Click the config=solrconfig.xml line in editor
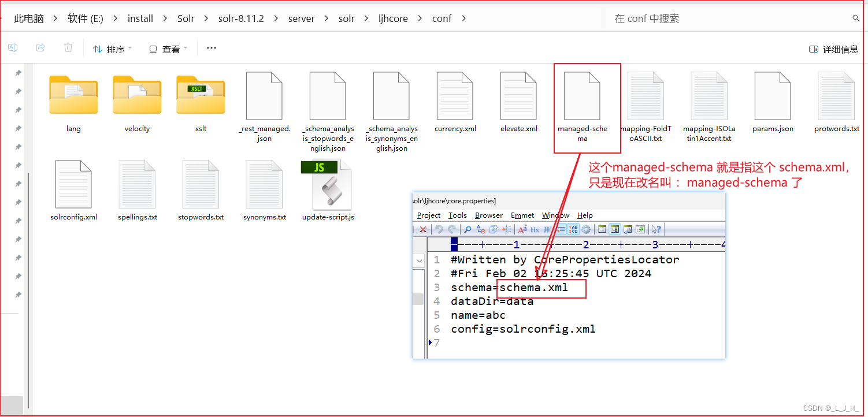This screenshot has width=868, height=417. point(523,329)
